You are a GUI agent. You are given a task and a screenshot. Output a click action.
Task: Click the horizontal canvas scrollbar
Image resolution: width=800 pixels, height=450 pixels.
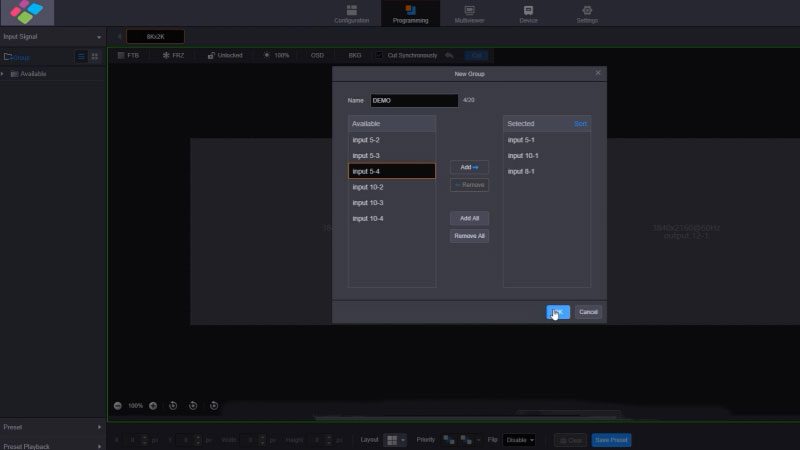point(467,418)
